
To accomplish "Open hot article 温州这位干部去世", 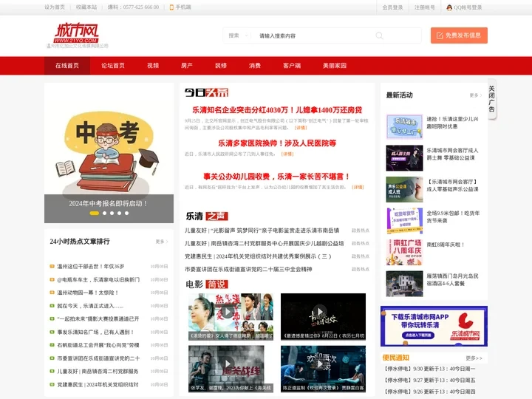I will click(91, 266).
